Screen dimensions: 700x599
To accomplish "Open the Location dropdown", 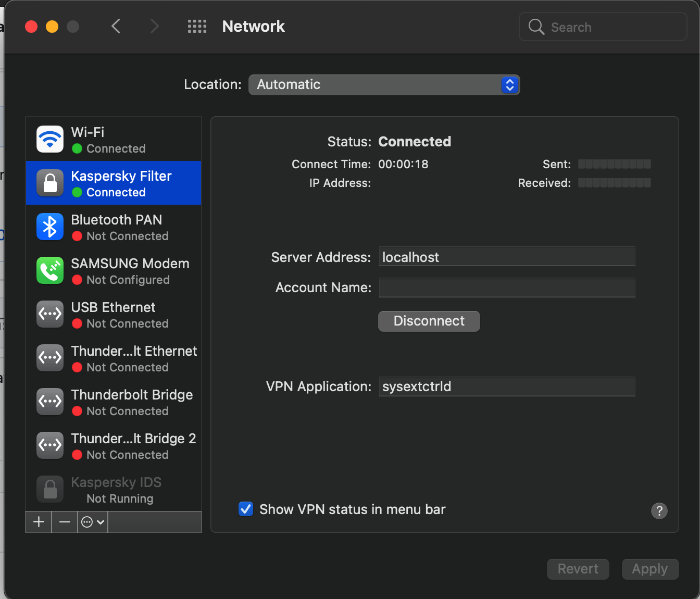I will pyautogui.click(x=384, y=84).
